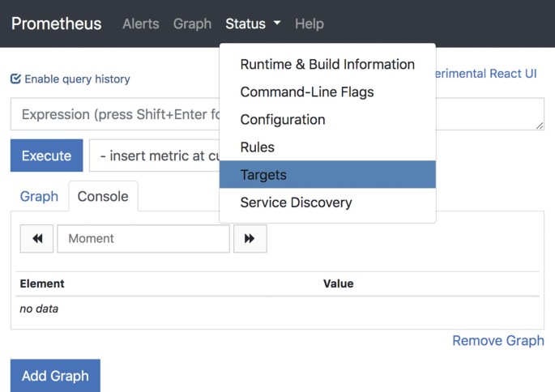Click the Remove Graph link
The width and height of the screenshot is (555, 392).
point(497,340)
